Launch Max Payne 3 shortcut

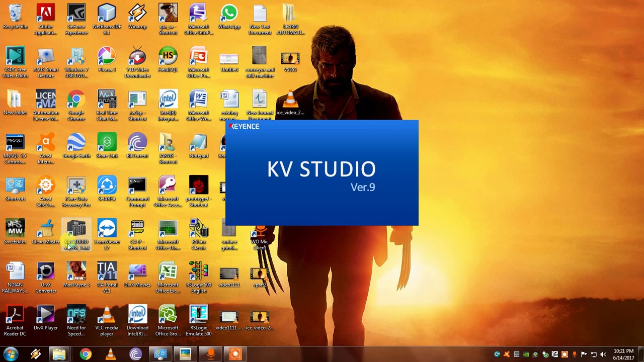[76, 275]
